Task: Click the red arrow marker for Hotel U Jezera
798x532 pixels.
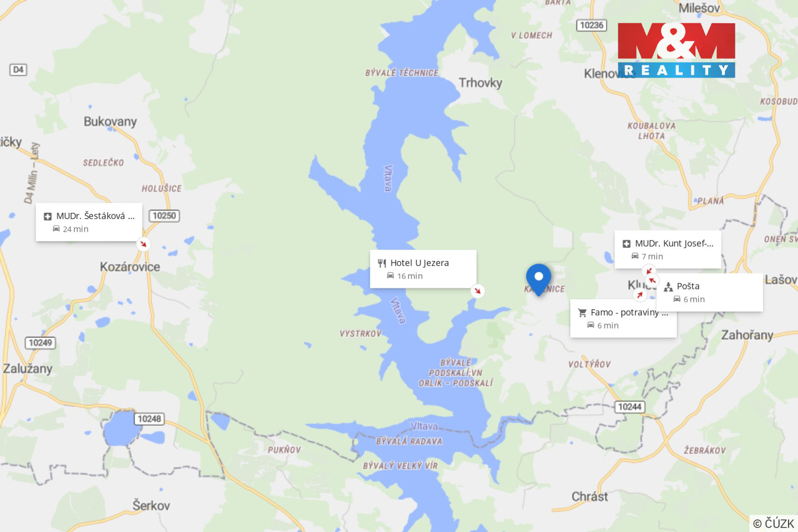Action: tap(477, 291)
